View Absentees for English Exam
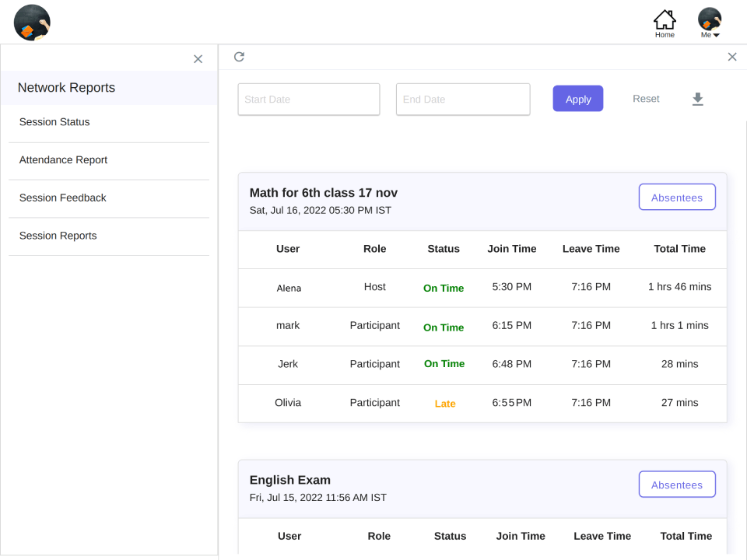 coord(676,485)
